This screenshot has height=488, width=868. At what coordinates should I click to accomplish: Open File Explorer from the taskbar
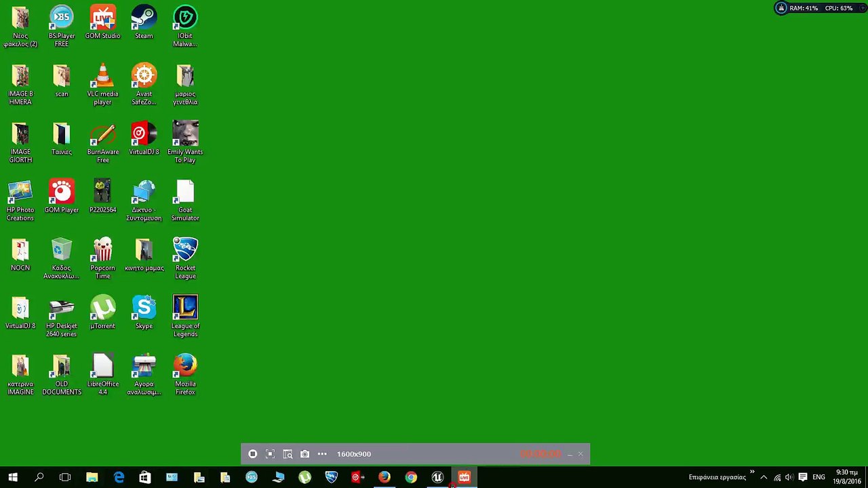pos(92,477)
